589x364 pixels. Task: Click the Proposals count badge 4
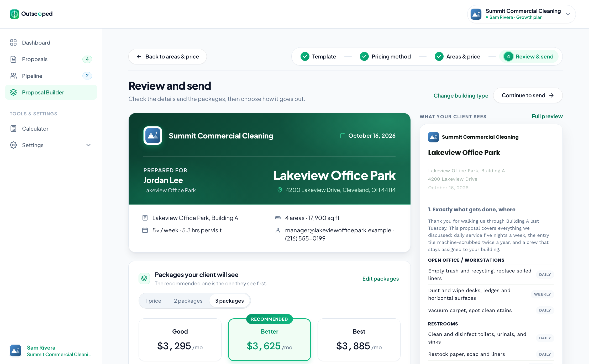pos(87,59)
